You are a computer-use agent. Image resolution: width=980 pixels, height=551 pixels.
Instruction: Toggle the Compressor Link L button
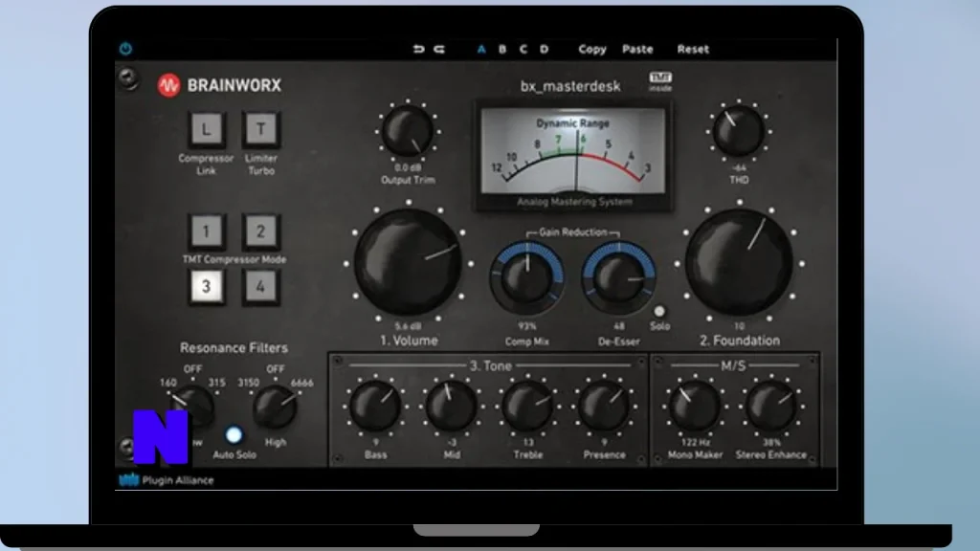click(x=206, y=129)
